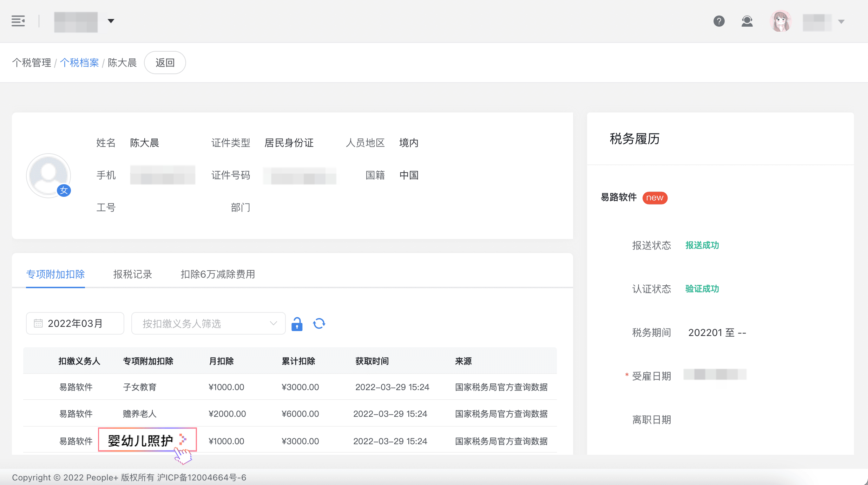
Task: Toggle the blue lock icon
Action: (297, 324)
